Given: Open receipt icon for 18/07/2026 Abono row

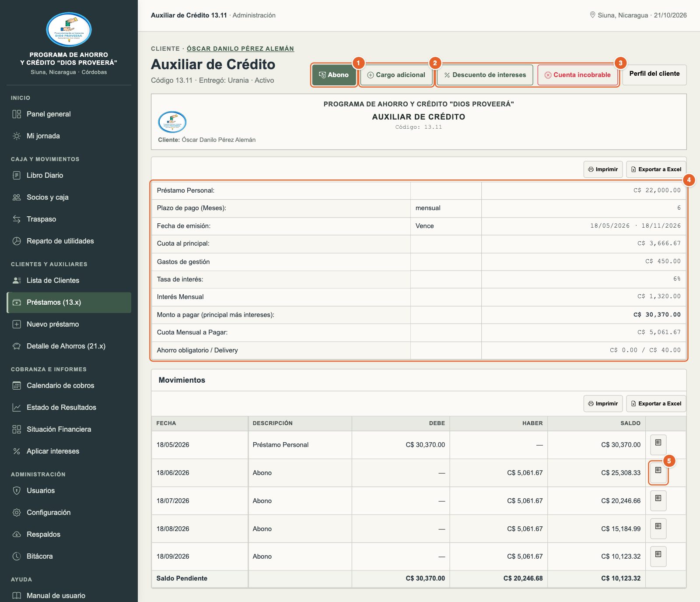Looking at the screenshot, I should (658, 500).
